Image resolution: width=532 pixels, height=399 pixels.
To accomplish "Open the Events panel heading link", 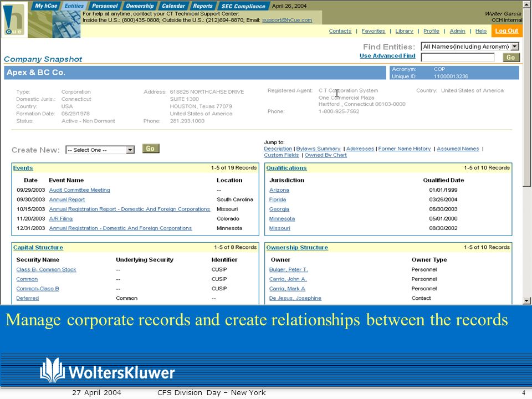I will pos(23,168).
